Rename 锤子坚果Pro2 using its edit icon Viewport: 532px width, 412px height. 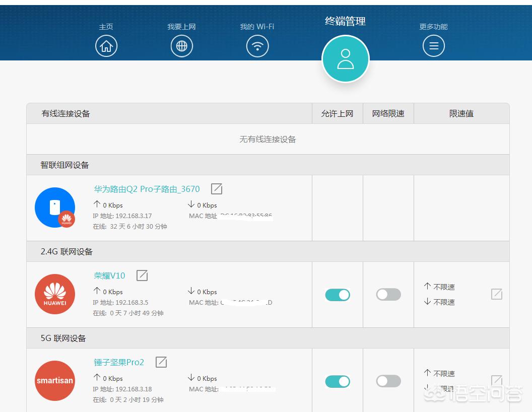[161, 362]
